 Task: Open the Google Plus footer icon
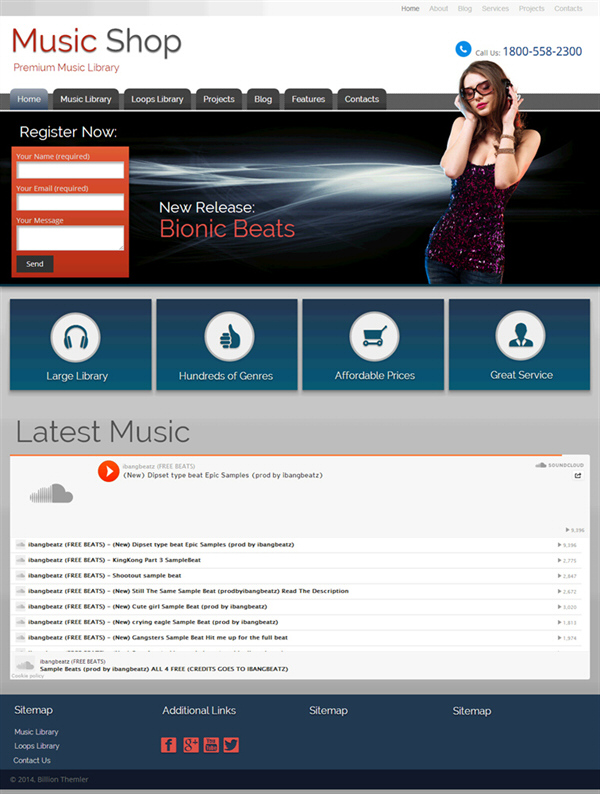click(190, 745)
